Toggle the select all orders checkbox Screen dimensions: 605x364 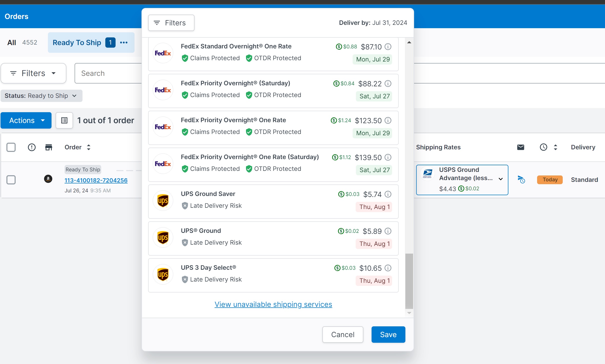coord(11,147)
